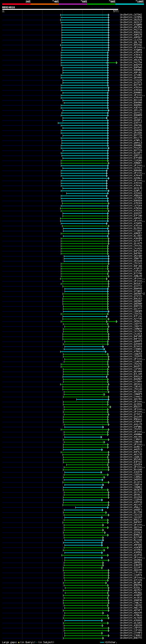This screenshot has width=146, height=644.
Task: Select the UniRef100_C1IC54 label
Action: 131,40
